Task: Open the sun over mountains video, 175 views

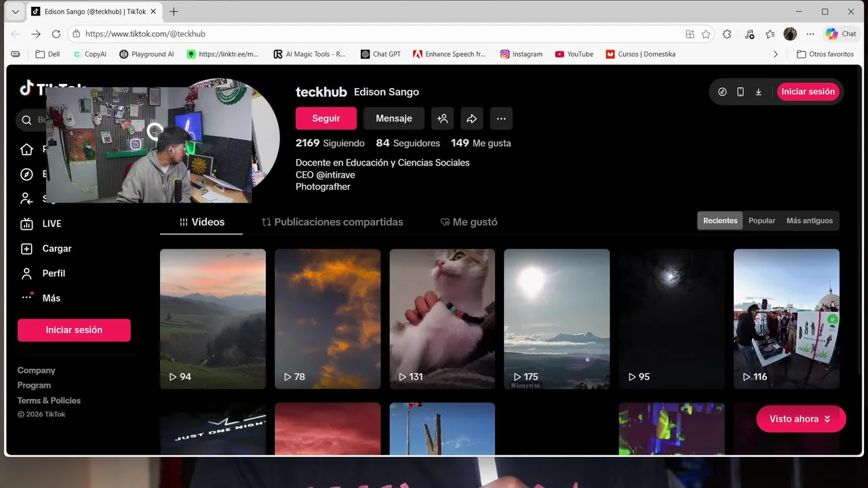Action: tap(557, 319)
